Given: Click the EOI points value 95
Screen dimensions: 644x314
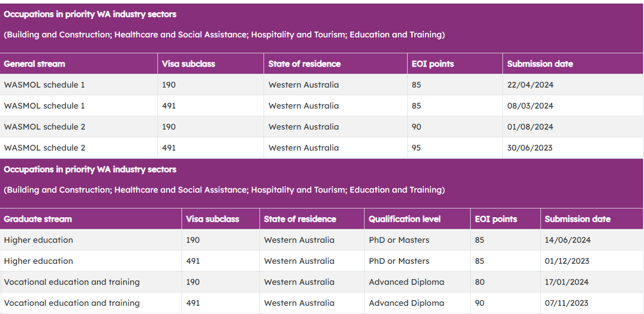Looking at the screenshot, I should point(416,148).
